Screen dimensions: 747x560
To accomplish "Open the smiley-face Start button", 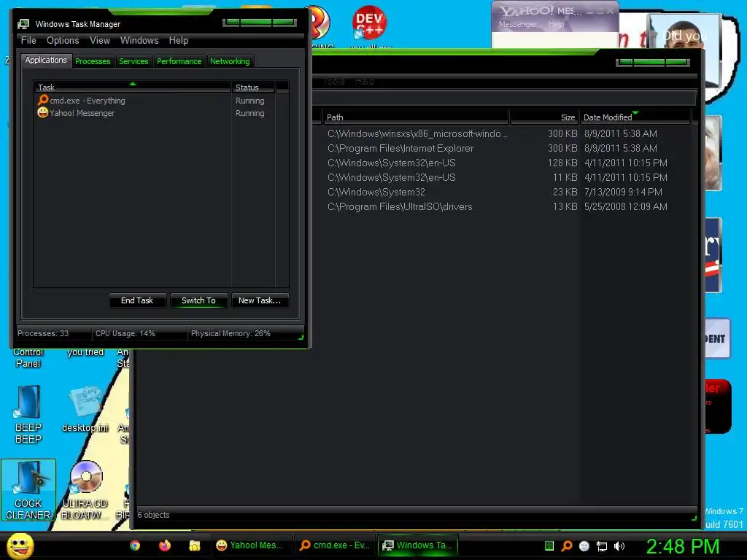I will [x=20, y=545].
